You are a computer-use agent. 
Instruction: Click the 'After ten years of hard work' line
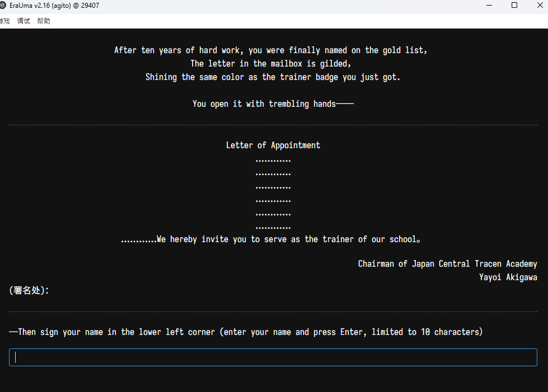[x=271, y=50]
